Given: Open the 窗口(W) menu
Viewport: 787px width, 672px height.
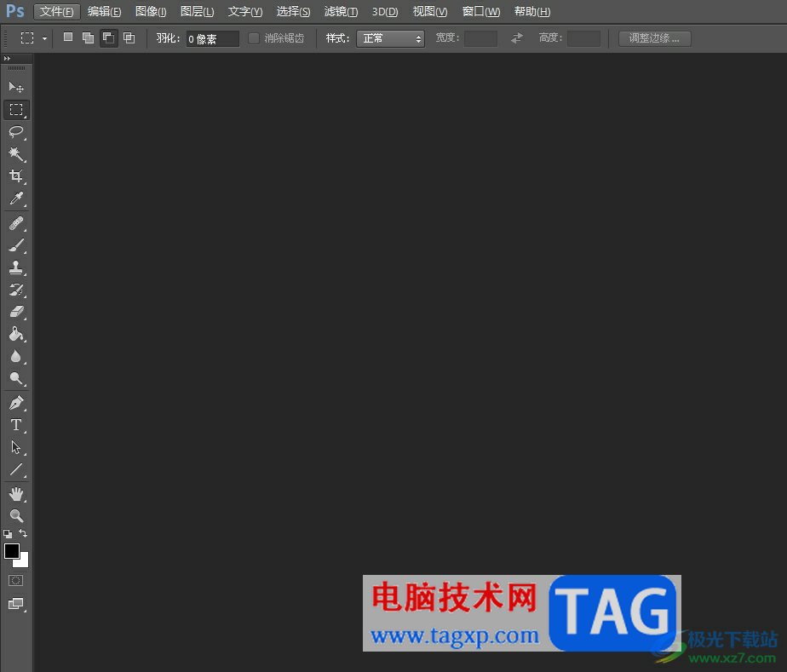Looking at the screenshot, I should pos(481,12).
